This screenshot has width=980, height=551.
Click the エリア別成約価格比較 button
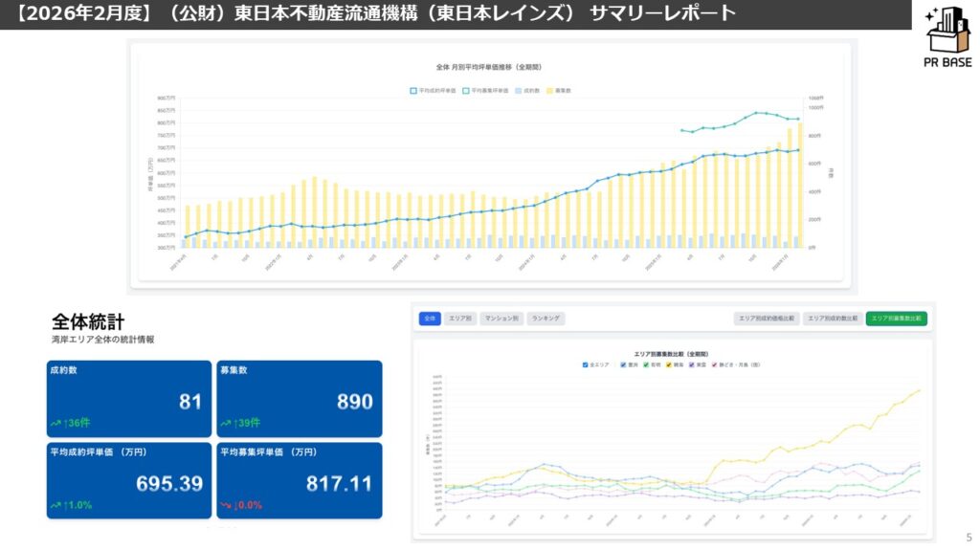pyautogui.click(x=765, y=319)
